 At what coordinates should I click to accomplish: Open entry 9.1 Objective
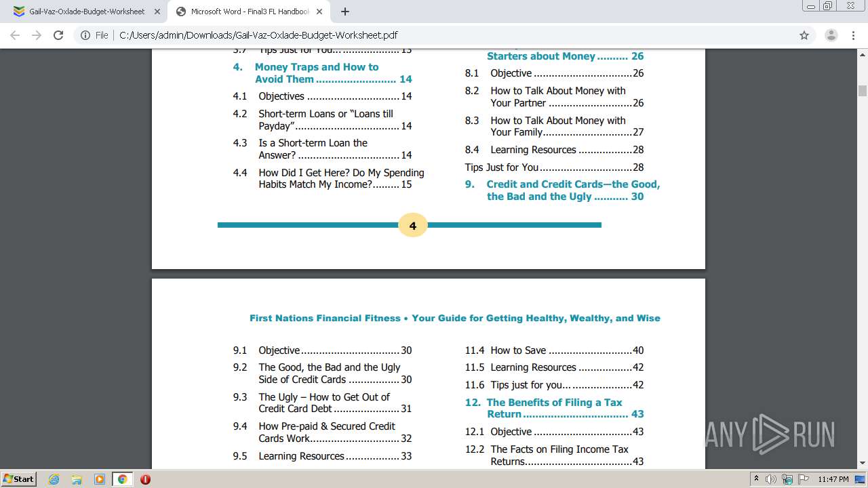pyautogui.click(x=322, y=350)
